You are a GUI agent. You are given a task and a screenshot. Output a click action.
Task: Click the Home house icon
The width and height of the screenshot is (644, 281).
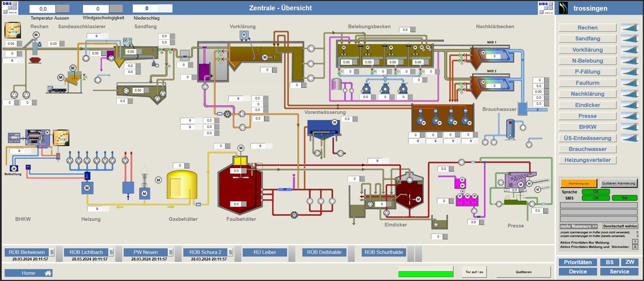(x=48, y=273)
